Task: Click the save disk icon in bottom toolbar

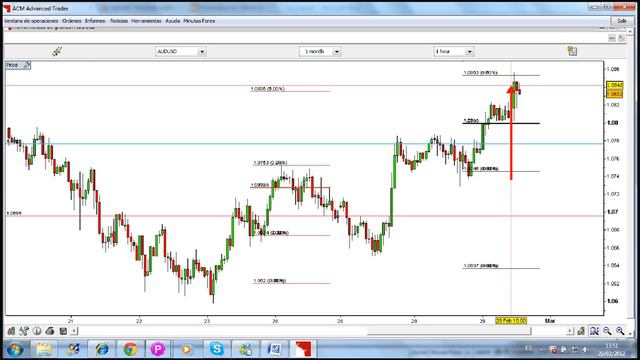Action: pyautogui.click(x=63, y=331)
